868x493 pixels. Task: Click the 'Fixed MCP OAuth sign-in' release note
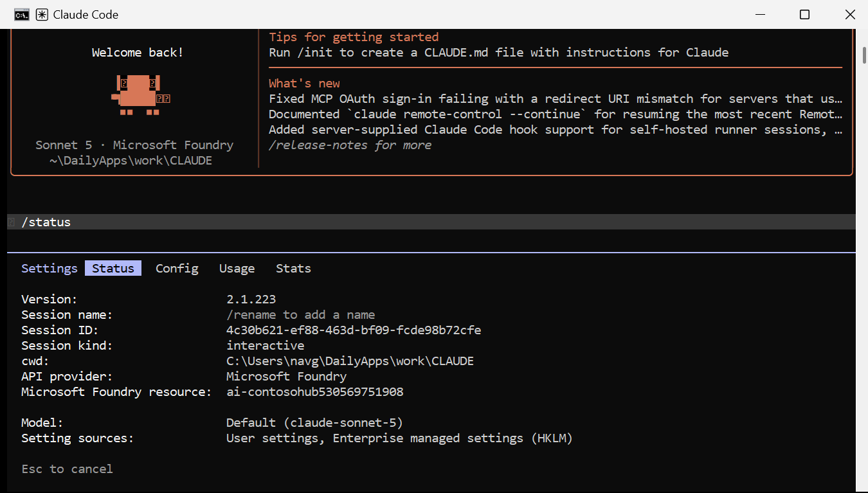556,99
